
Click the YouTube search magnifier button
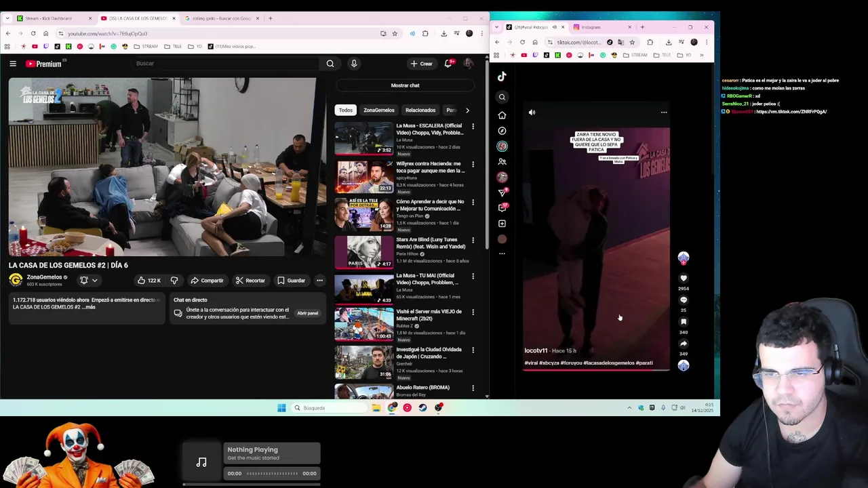[330, 64]
